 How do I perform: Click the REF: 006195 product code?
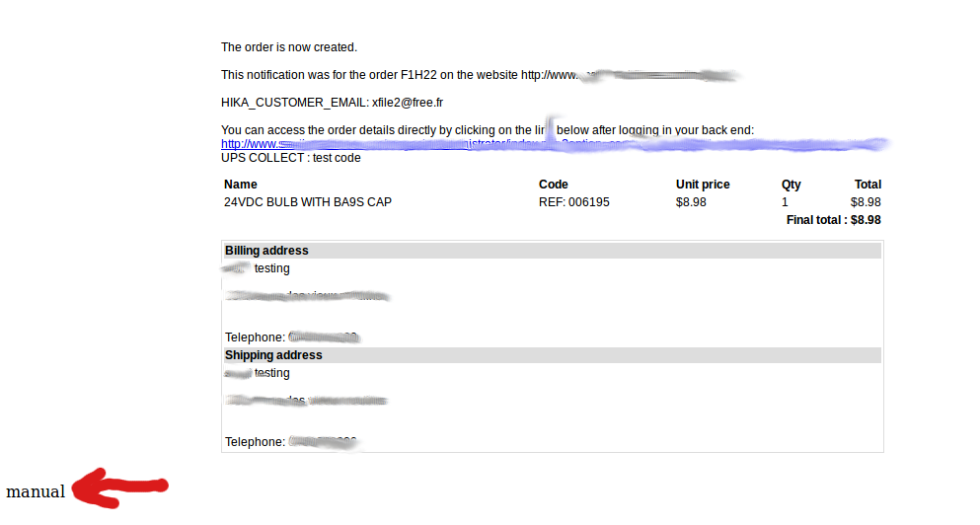[573, 202]
